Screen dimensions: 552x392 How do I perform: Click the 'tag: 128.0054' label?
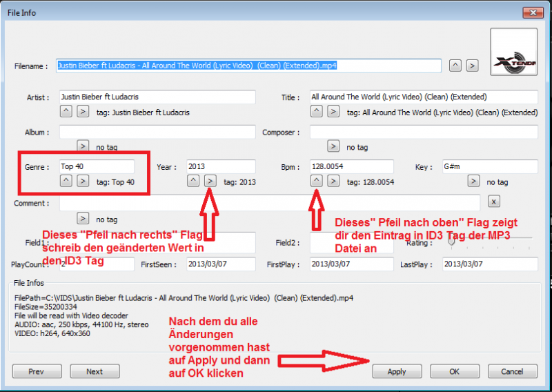coord(371,182)
